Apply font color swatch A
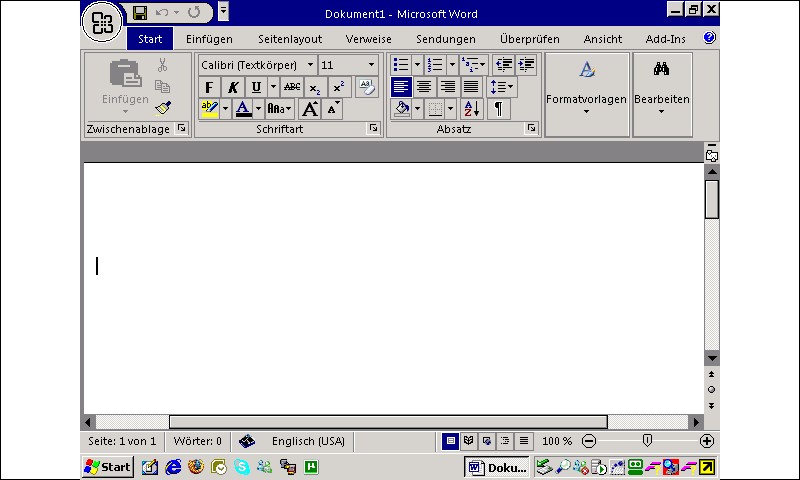 point(243,109)
